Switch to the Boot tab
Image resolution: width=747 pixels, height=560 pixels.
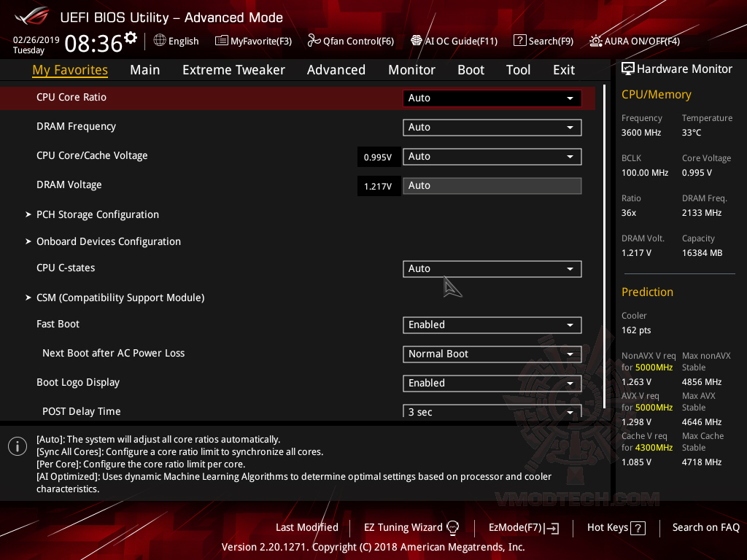pos(471,70)
